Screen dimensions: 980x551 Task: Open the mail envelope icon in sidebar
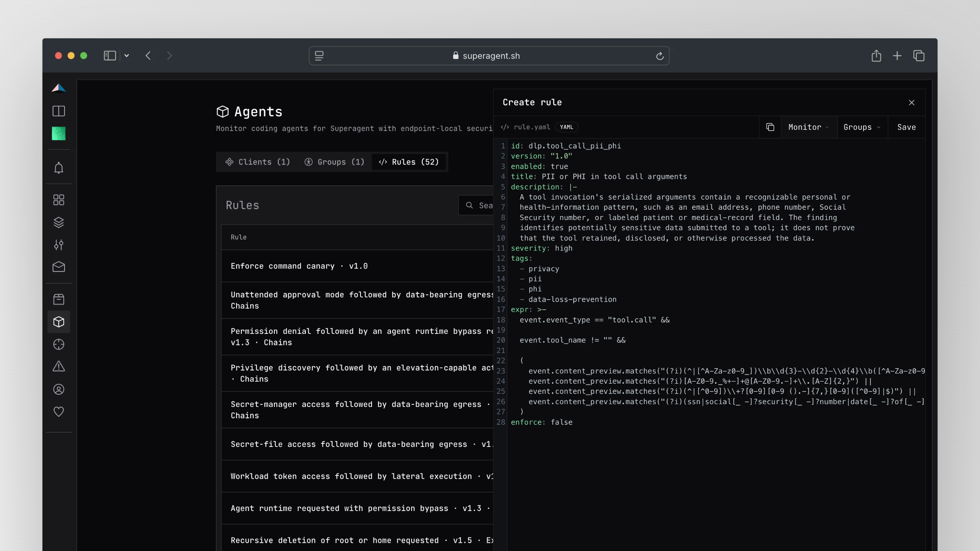(x=59, y=267)
